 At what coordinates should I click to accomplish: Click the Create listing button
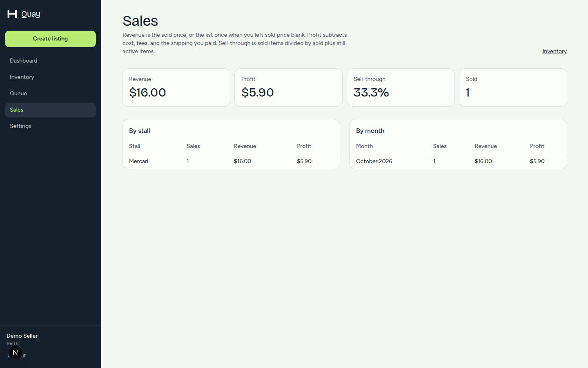pos(50,39)
